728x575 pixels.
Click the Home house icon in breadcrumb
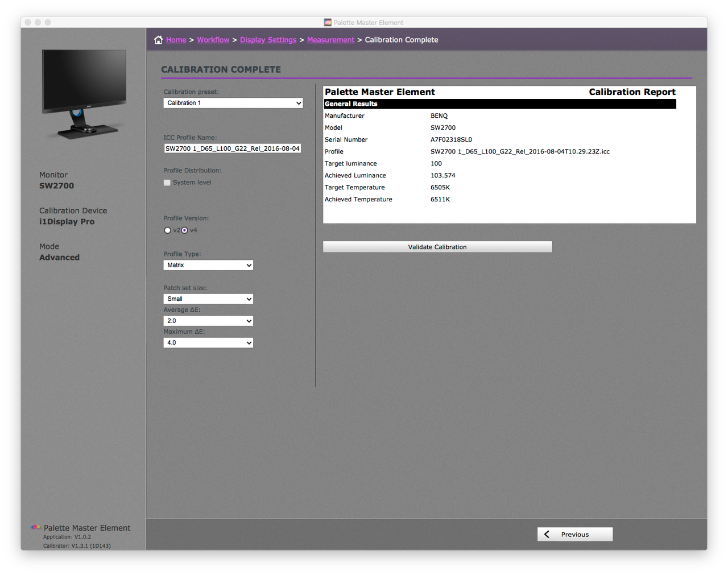pos(159,40)
